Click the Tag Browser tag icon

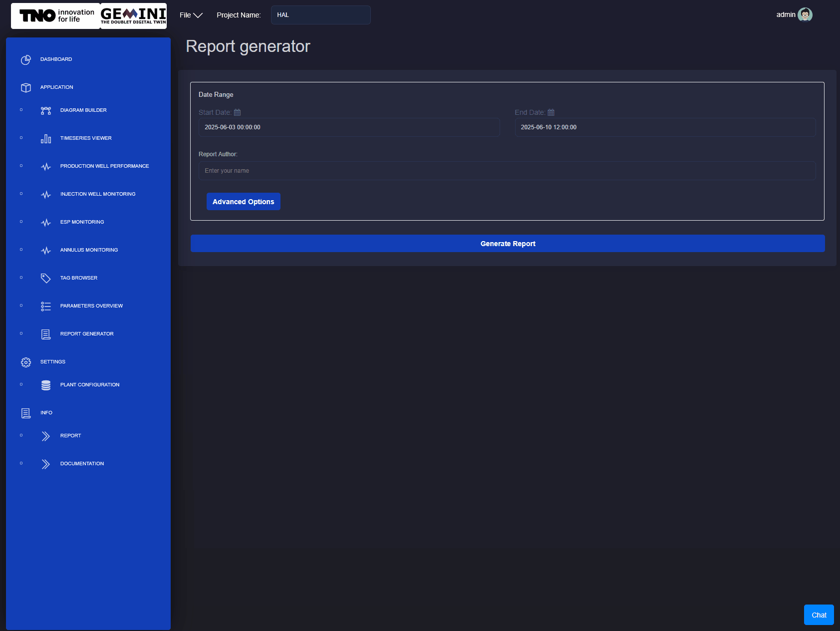click(46, 278)
